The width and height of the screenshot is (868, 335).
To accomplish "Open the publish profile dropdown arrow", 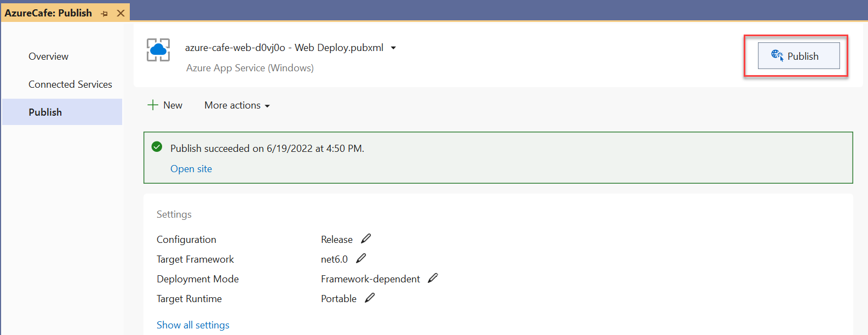I will (x=393, y=48).
